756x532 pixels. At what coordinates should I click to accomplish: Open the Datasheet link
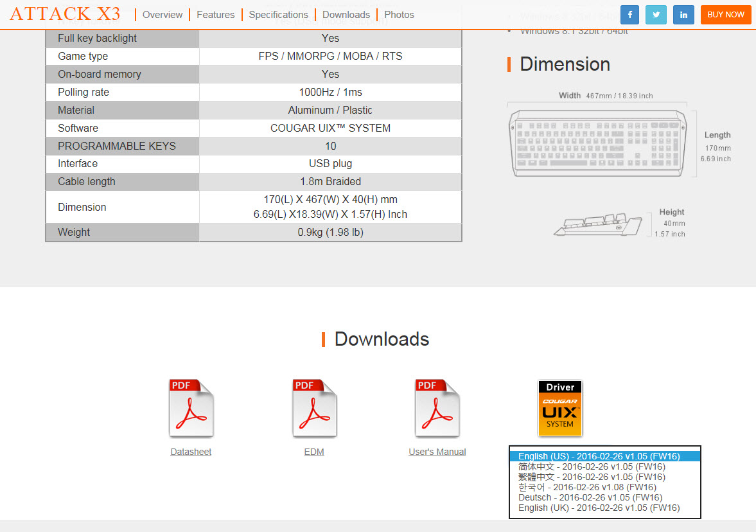(191, 452)
